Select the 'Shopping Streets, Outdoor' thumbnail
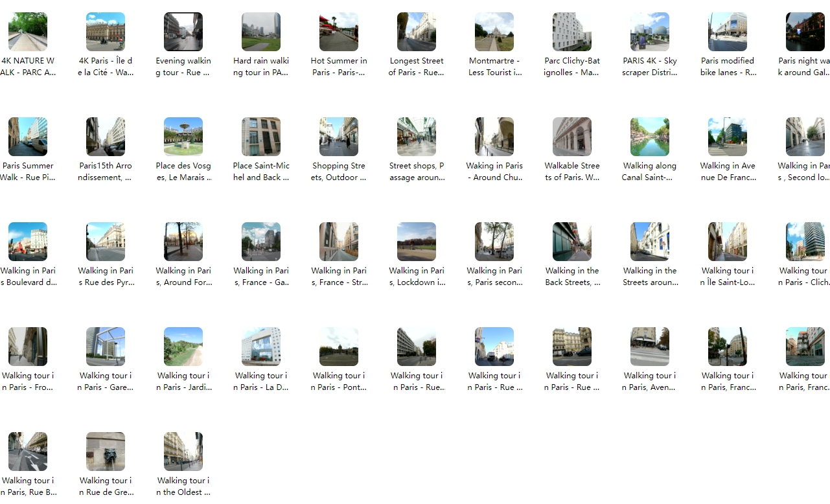 (x=339, y=137)
